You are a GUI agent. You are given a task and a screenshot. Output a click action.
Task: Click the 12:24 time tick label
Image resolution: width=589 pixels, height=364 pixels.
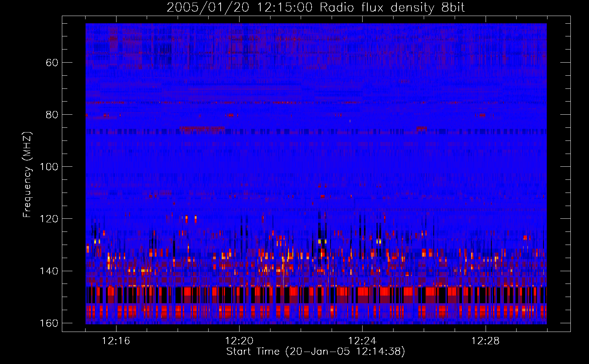click(362, 341)
